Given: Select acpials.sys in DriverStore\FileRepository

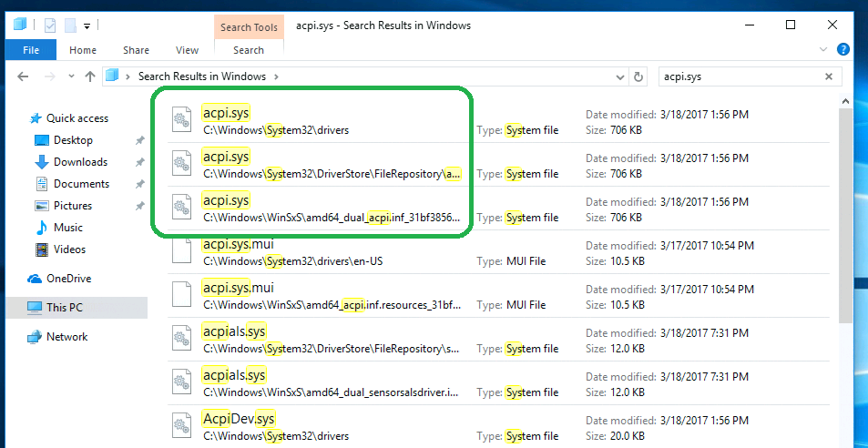Looking at the screenshot, I should (498, 340).
